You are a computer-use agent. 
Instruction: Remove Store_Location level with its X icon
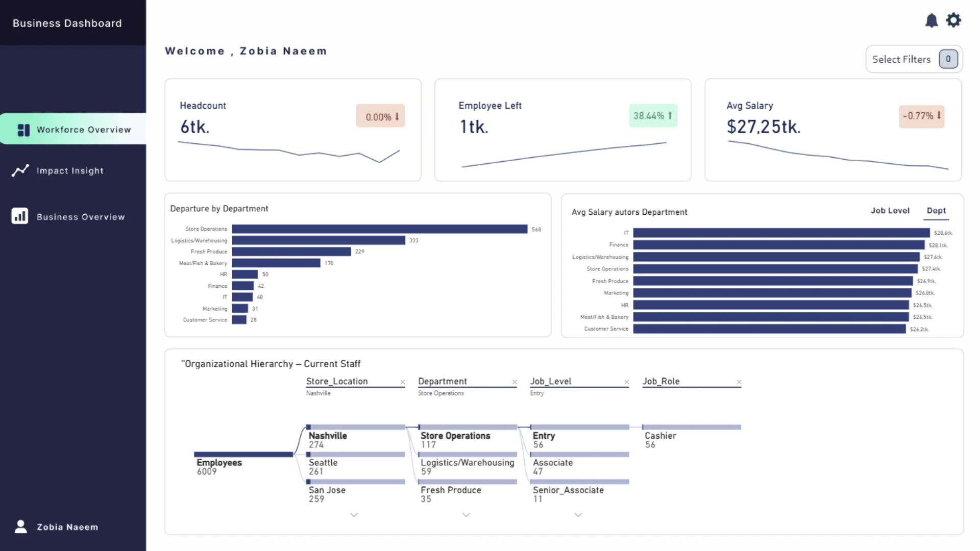click(x=403, y=382)
